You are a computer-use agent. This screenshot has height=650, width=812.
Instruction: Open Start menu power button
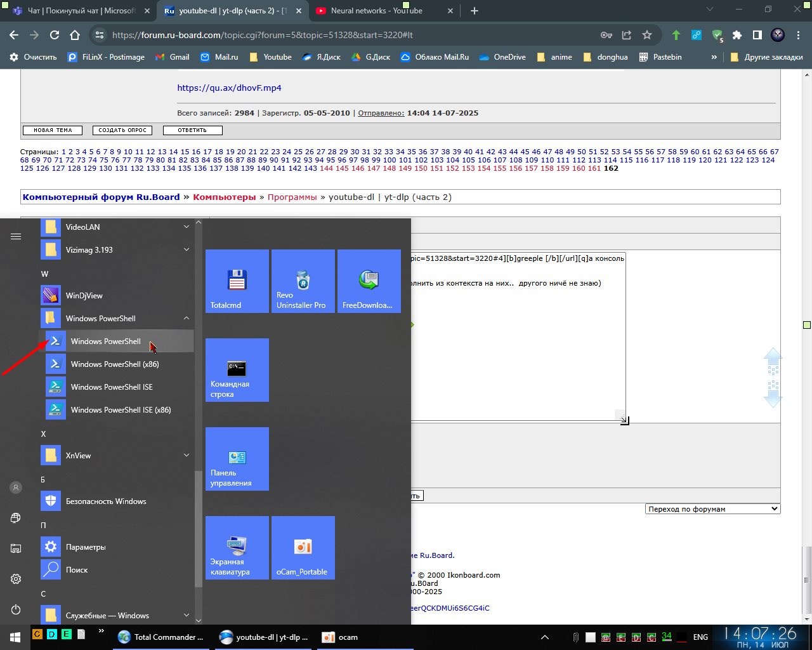(16, 609)
